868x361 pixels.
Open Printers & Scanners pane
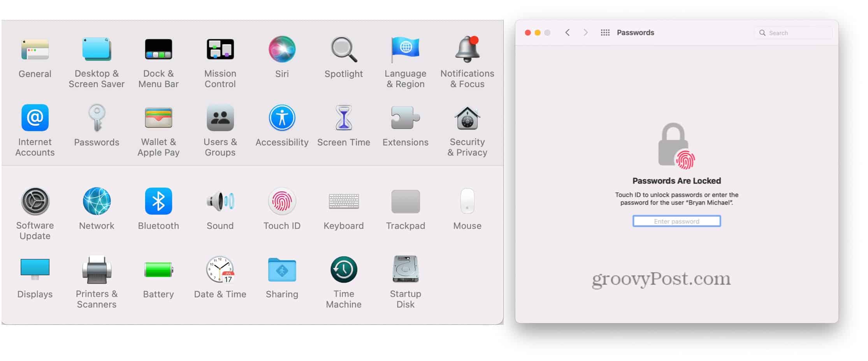coord(97,269)
